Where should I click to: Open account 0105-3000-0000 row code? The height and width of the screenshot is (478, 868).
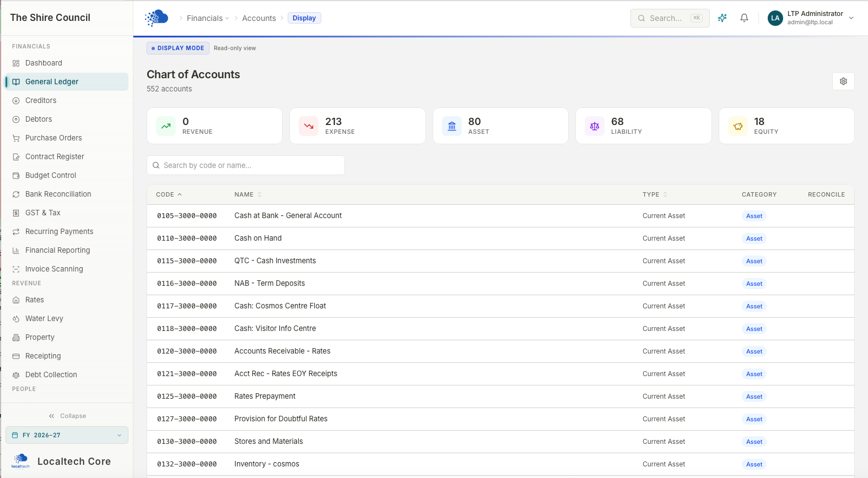[x=187, y=216]
